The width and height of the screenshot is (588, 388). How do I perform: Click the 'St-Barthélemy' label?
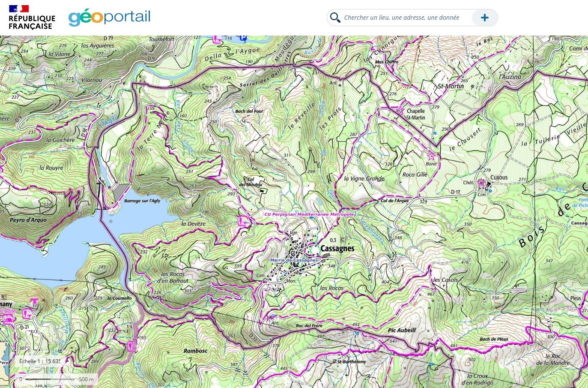point(352,362)
